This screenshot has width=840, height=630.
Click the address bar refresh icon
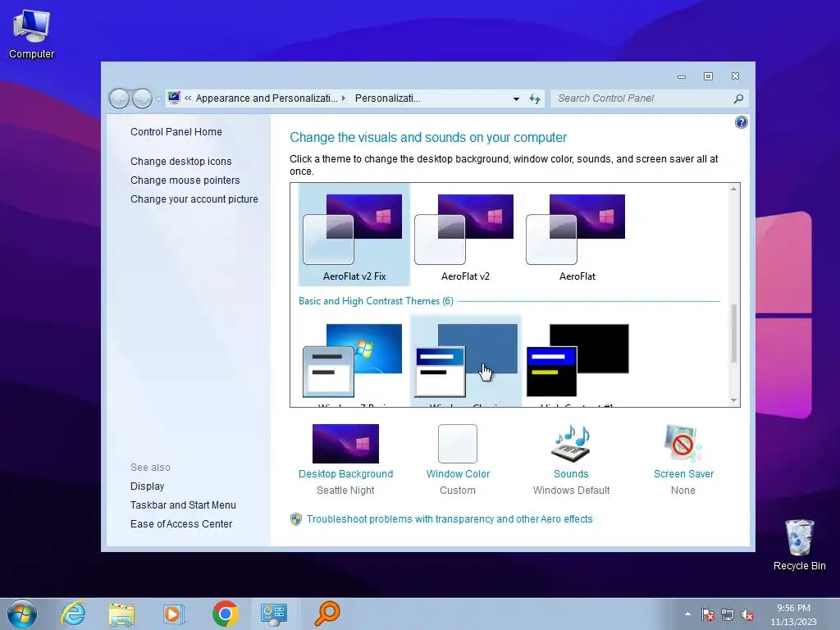pos(535,98)
